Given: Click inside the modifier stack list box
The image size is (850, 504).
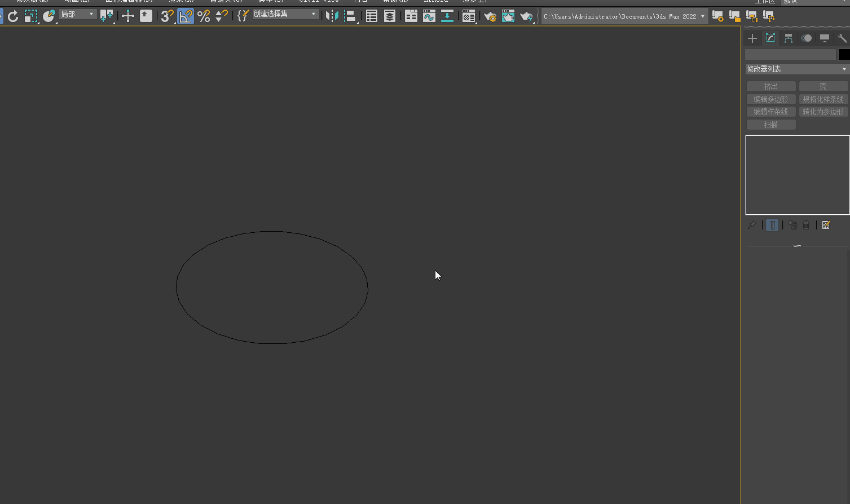Looking at the screenshot, I should click(798, 175).
